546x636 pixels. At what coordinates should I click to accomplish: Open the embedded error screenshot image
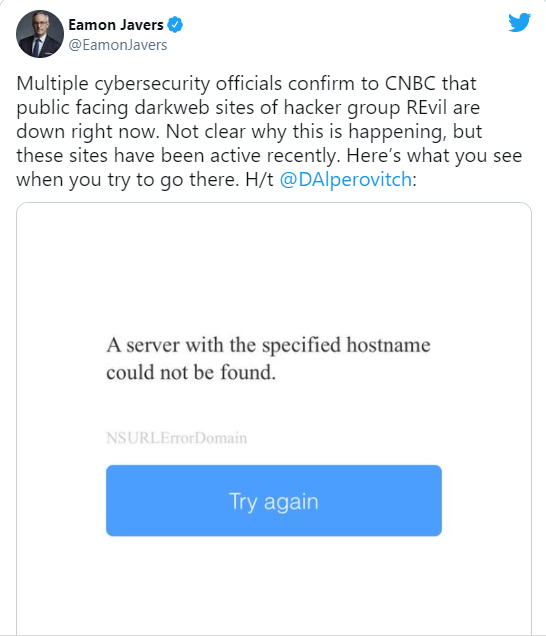pyautogui.click(x=274, y=419)
